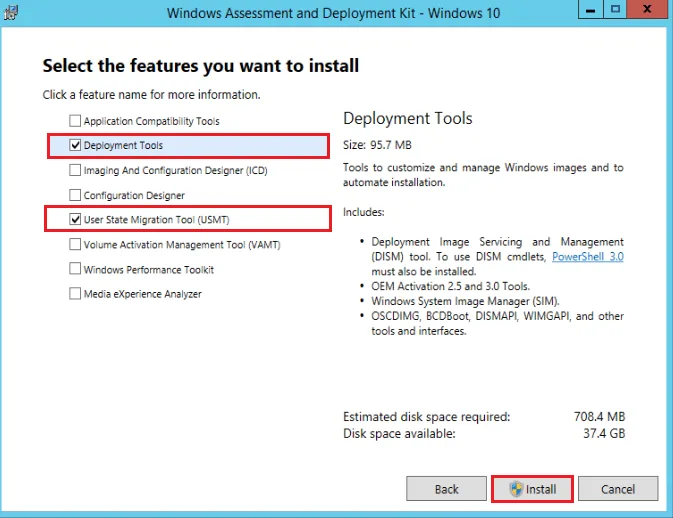Select the Windows Performance Toolkit feature name
The width and height of the screenshot is (673, 518).
coord(149,270)
